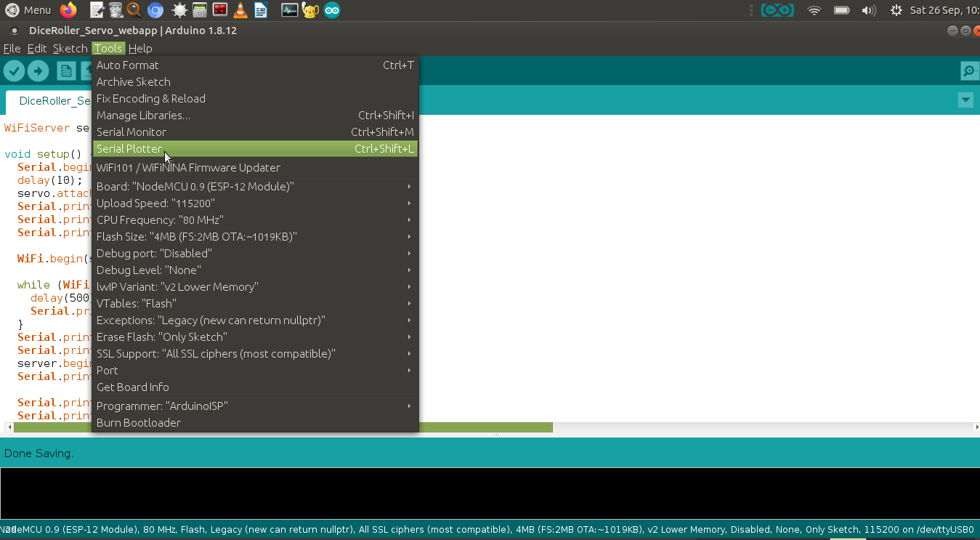The image size is (980, 540).
Task: Click Get Board Info entry
Action: click(x=256, y=387)
